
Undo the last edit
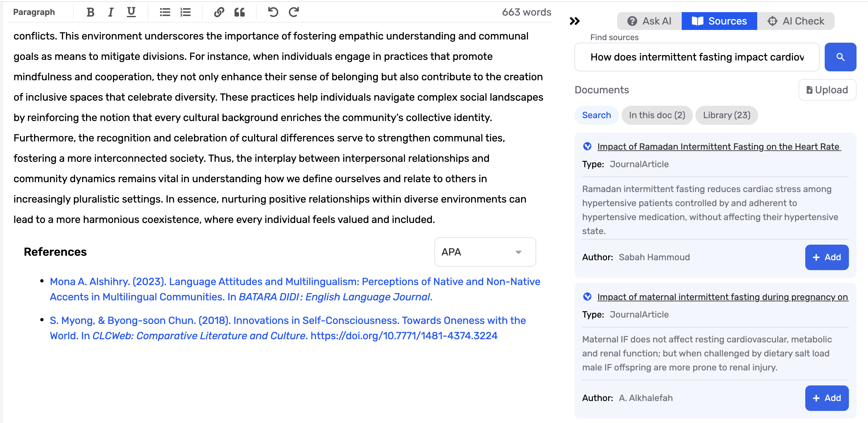[273, 12]
